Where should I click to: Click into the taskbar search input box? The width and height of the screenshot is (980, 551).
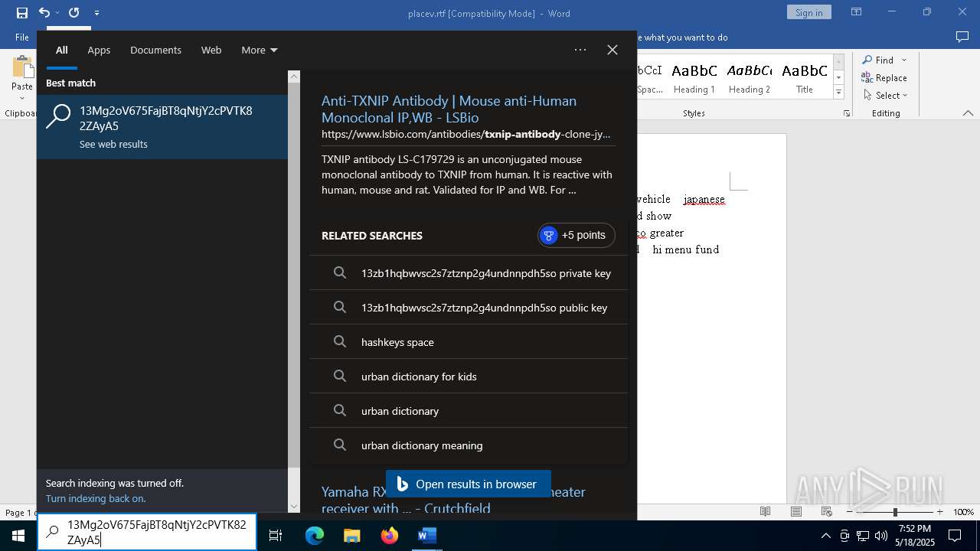point(147,532)
